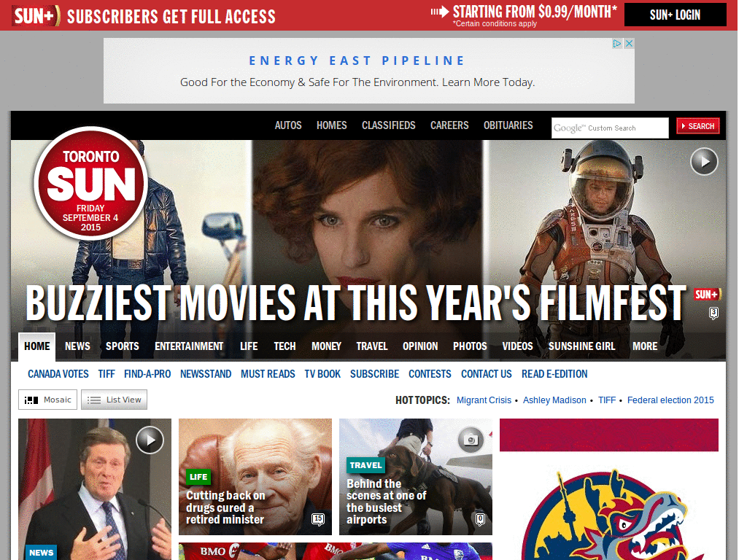The image size is (747, 560).
Task: Navigate to the LIFE section
Action: click(249, 346)
